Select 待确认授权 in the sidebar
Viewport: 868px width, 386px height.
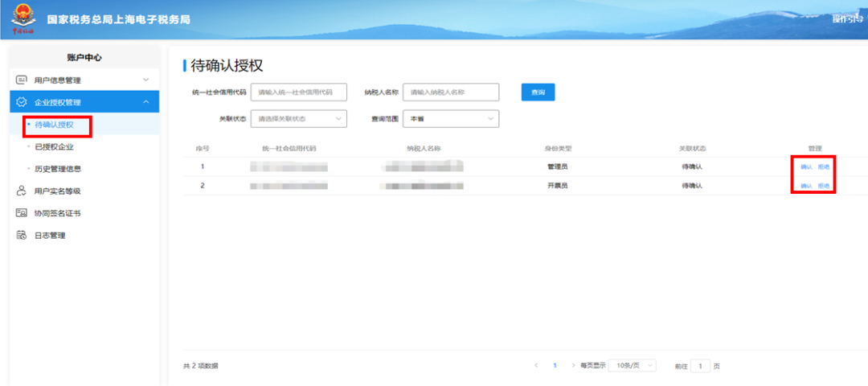point(55,125)
